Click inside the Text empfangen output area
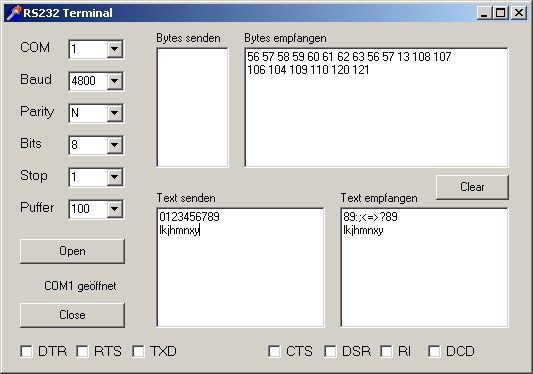The height and width of the screenshot is (374, 533). click(424, 268)
